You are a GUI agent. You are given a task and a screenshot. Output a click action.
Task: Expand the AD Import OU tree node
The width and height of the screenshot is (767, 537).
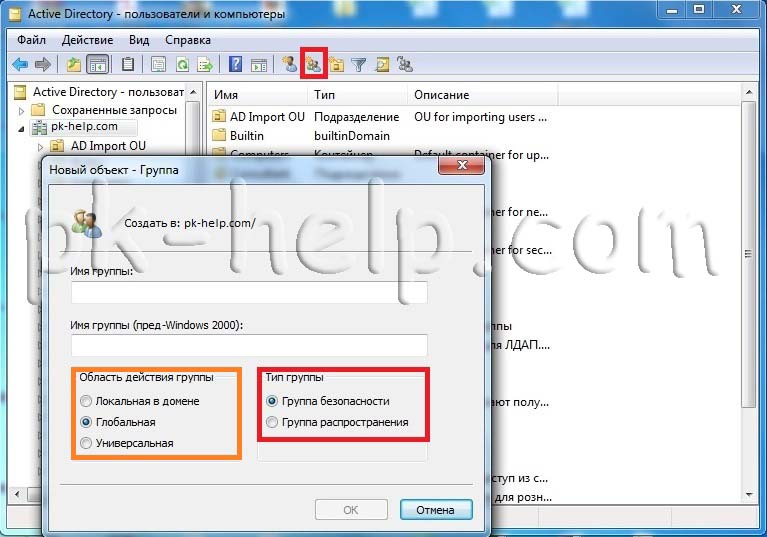pyautogui.click(x=41, y=146)
